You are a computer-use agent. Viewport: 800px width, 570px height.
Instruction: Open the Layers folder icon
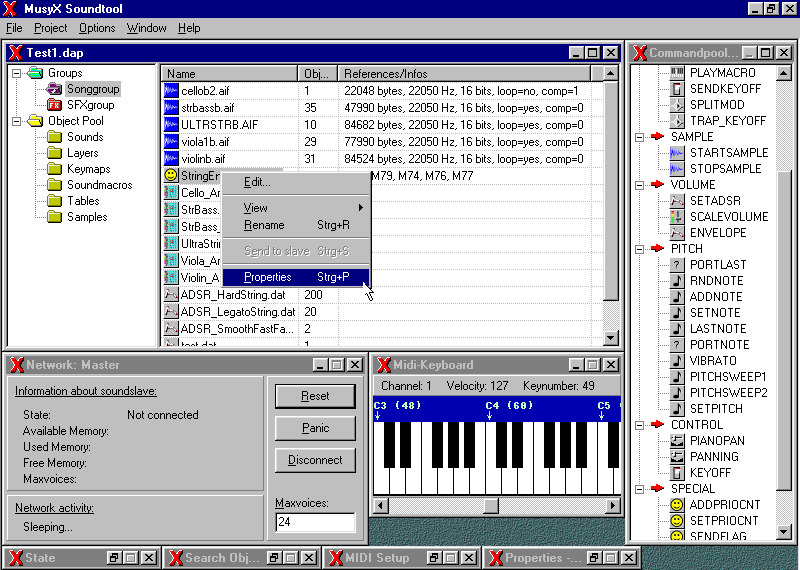[x=54, y=153]
